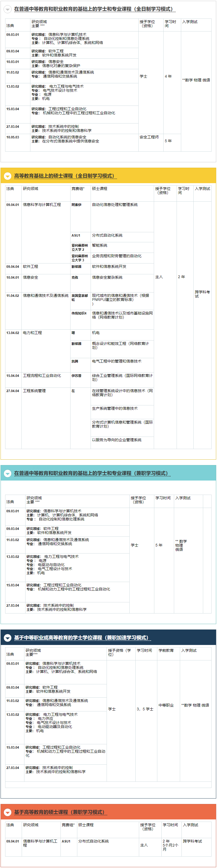Screen dimensions: 217x868
Task: Click competition group 伊苏普
Action: pos(76,376)
